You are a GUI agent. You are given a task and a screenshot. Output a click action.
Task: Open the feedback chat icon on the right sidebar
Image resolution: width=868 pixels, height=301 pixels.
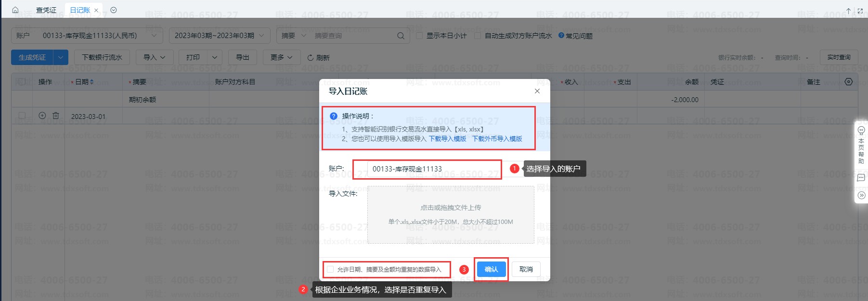tap(861, 178)
